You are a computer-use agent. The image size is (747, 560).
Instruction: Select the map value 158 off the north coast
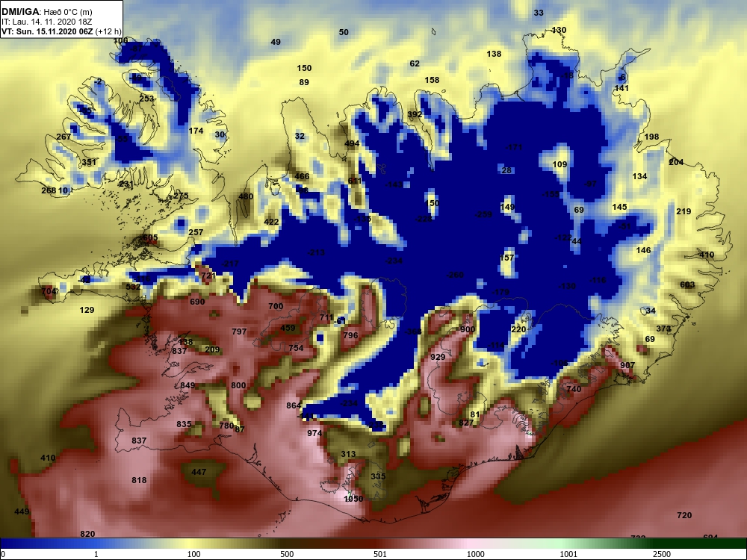(432, 80)
